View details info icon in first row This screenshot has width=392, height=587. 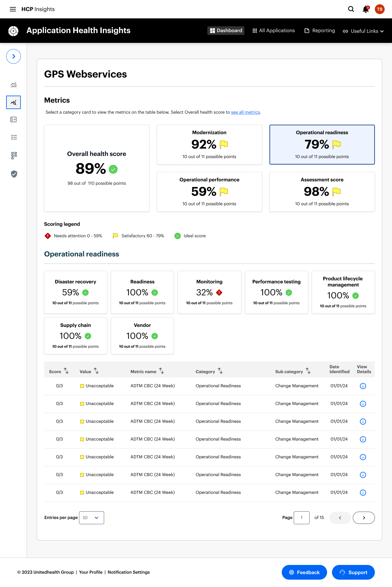coord(363,386)
